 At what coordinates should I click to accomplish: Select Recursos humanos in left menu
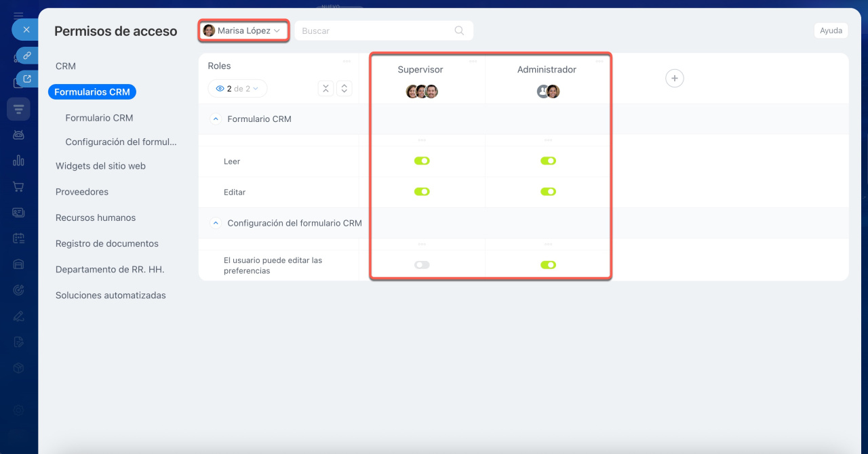coord(96,218)
